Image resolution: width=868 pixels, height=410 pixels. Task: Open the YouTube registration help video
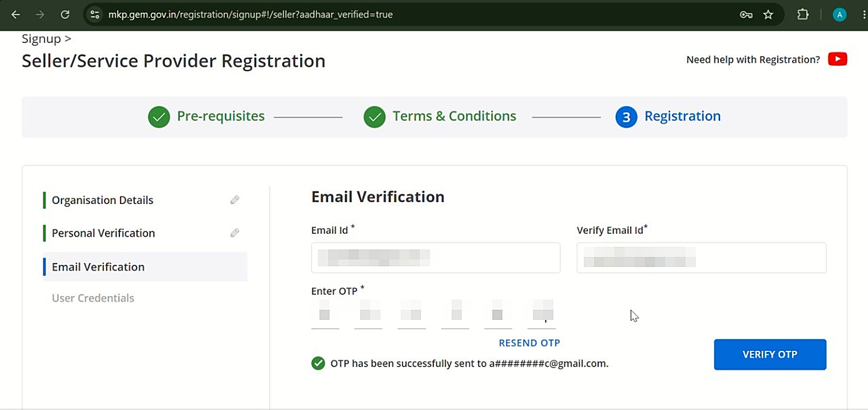click(x=838, y=59)
